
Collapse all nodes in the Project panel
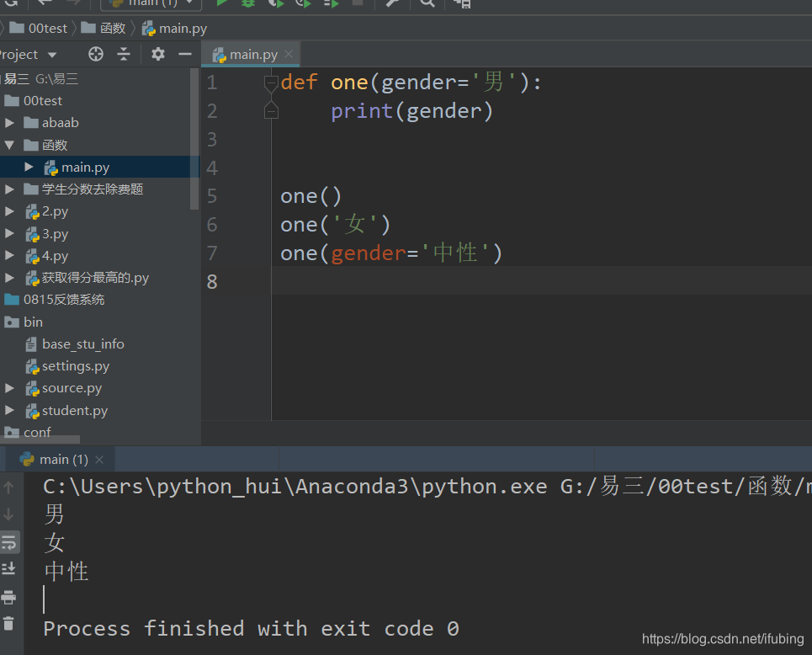click(x=124, y=54)
